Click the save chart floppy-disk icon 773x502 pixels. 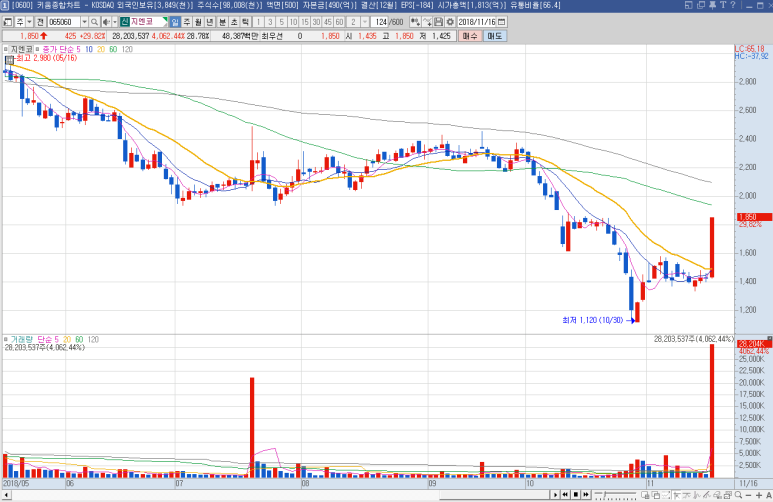coord(438,21)
